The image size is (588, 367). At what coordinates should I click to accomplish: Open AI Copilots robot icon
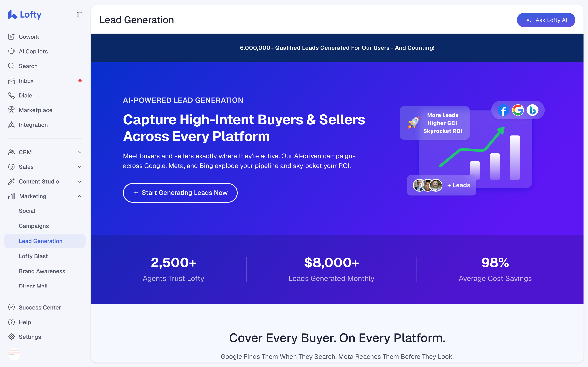[x=11, y=51]
